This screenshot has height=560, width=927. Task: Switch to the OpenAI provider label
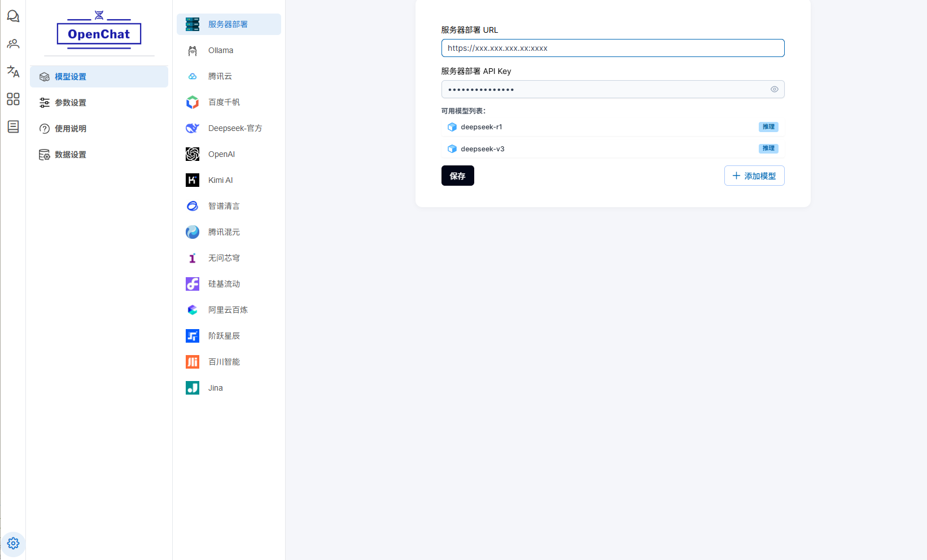pyautogui.click(x=221, y=154)
